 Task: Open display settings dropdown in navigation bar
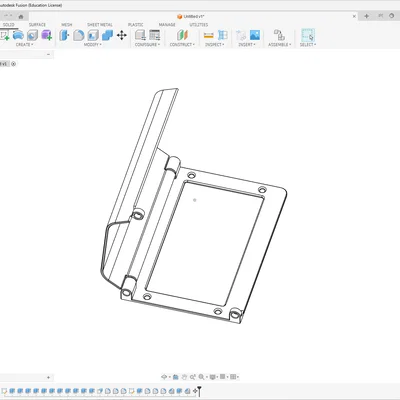(213, 377)
